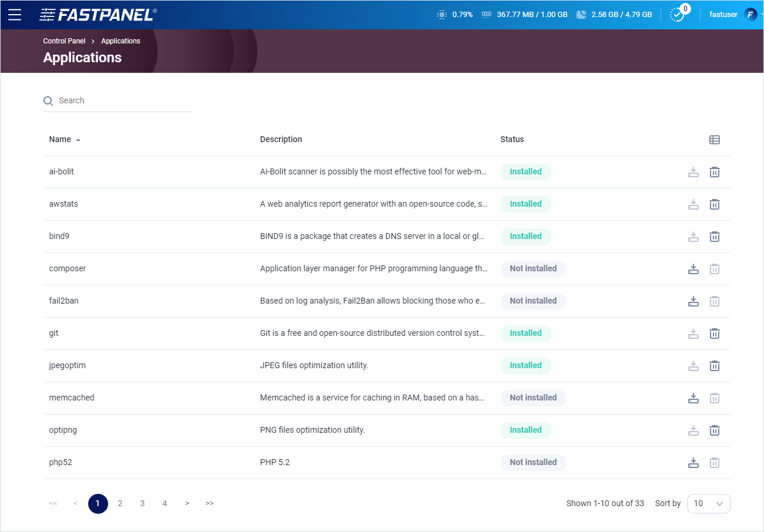This screenshot has width=764, height=532.
Task: Click the BIND9 description text
Action: click(x=373, y=236)
